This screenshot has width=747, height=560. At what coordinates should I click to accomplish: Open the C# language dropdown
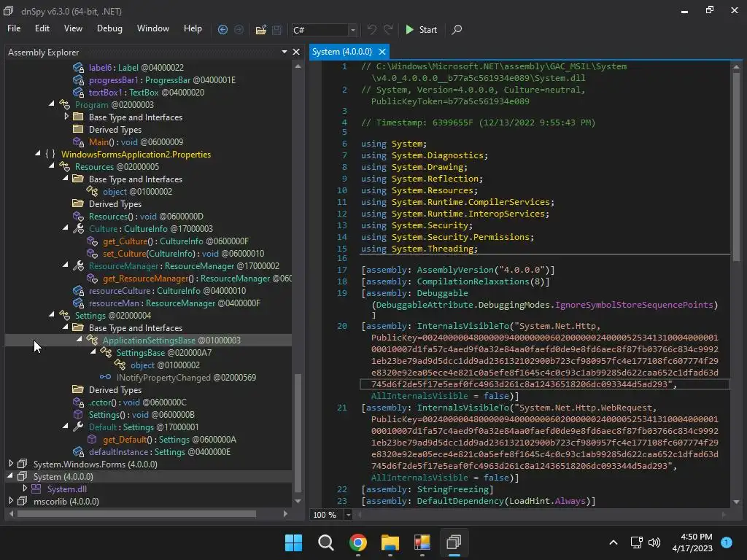pyautogui.click(x=352, y=30)
